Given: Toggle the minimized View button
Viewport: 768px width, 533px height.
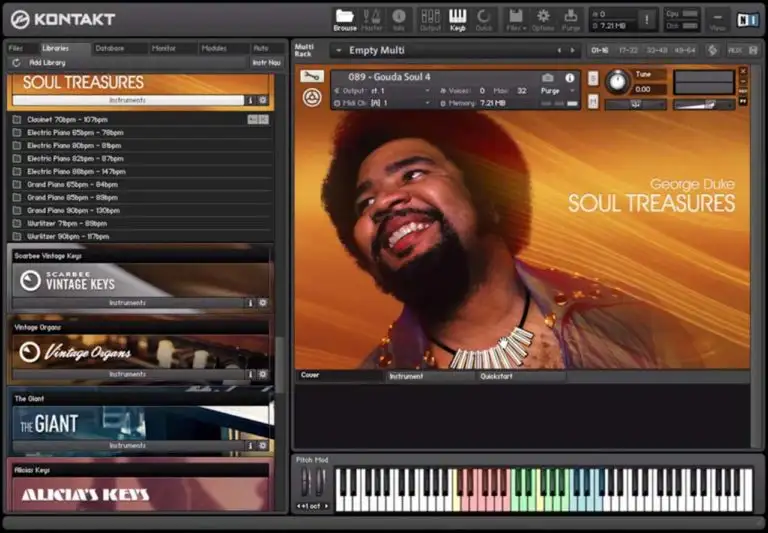Looking at the screenshot, I should pos(717,20).
